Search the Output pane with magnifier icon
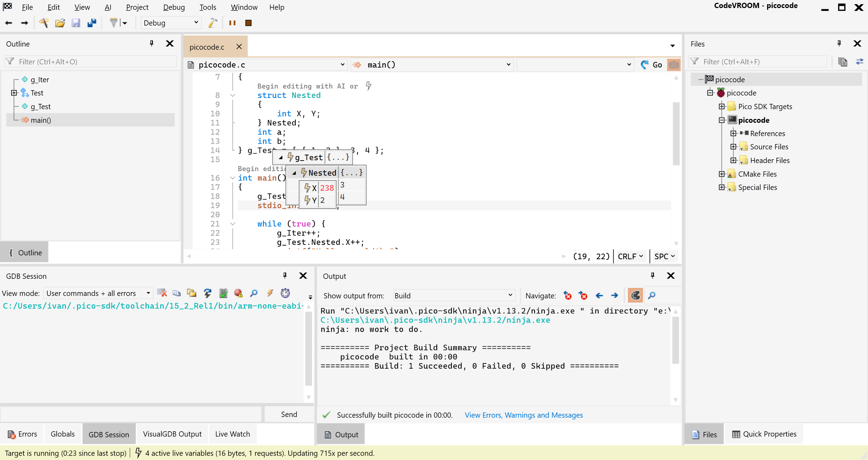 (x=652, y=296)
